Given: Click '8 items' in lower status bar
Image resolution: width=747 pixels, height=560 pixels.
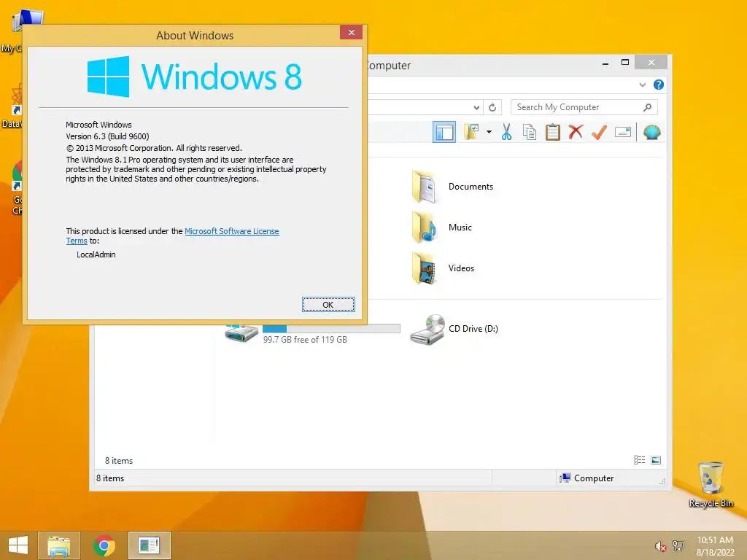Looking at the screenshot, I should click(x=110, y=478).
